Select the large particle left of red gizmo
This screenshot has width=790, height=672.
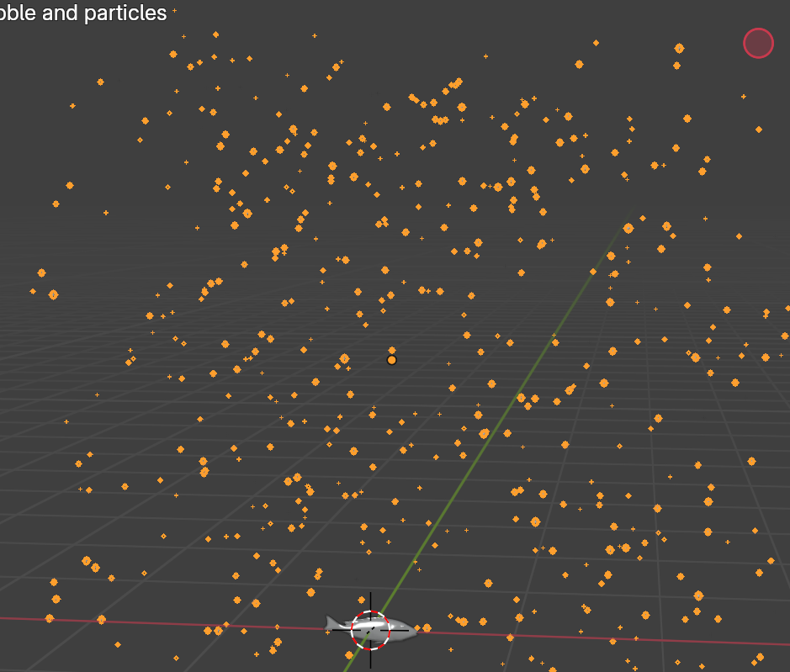679,49
